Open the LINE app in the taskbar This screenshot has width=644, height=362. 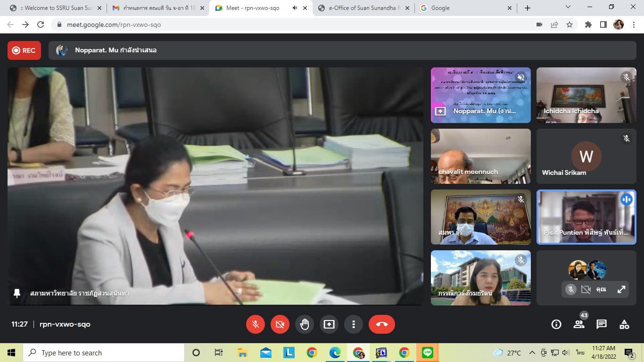428,353
